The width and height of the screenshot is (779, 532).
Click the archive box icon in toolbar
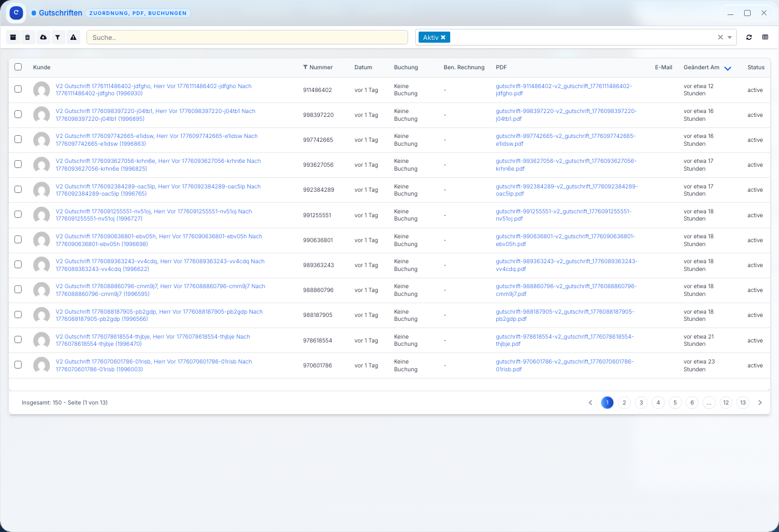[13, 37]
